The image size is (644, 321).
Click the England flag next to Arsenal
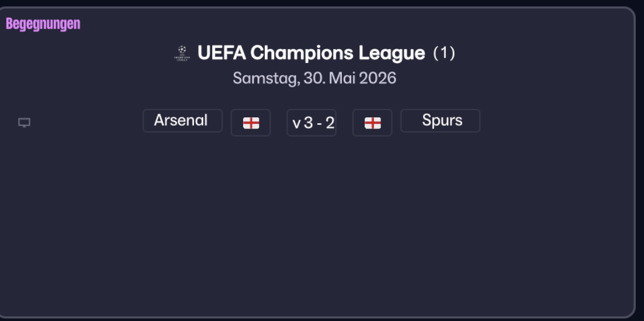pos(251,123)
